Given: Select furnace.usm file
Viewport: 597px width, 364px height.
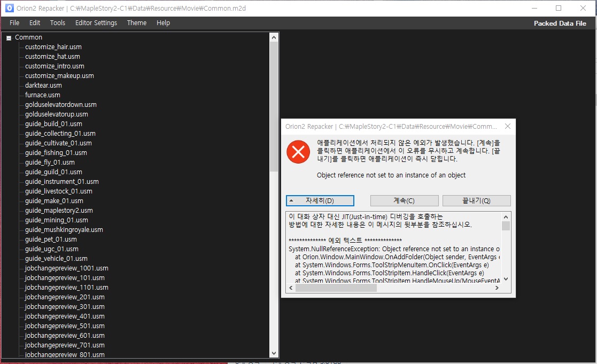Looking at the screenshot, I should (43, 95).
